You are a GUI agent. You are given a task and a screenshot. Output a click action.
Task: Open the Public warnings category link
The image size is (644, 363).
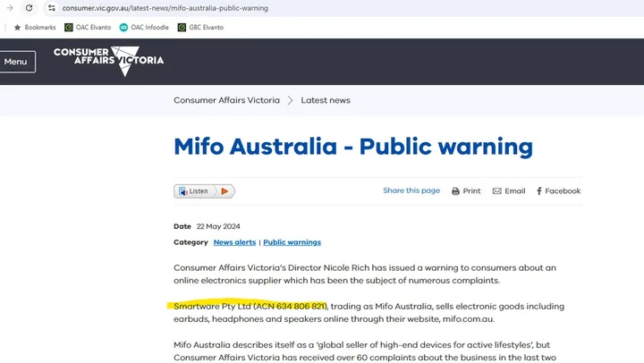coord(292,242)
